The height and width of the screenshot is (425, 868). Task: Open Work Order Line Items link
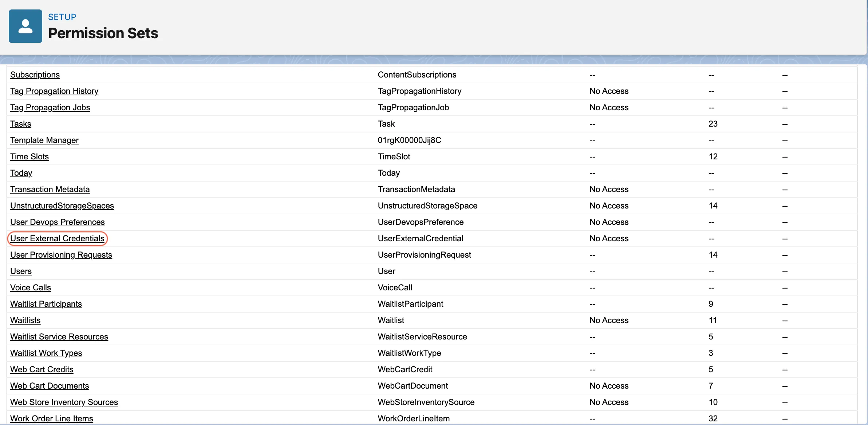pyautogui.click(x=52, y=418)
